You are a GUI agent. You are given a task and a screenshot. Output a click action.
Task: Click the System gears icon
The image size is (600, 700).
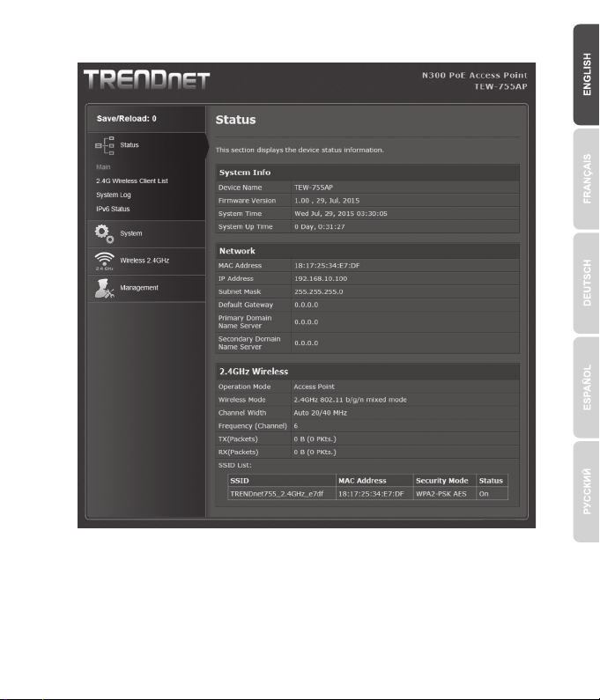[105, 233]
